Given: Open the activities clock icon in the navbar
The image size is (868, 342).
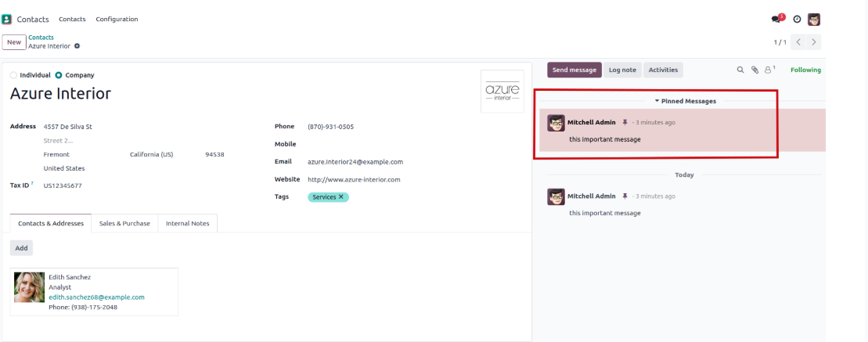Looking at the screenshot, I should pyautogui.click(x=797, y=19).
